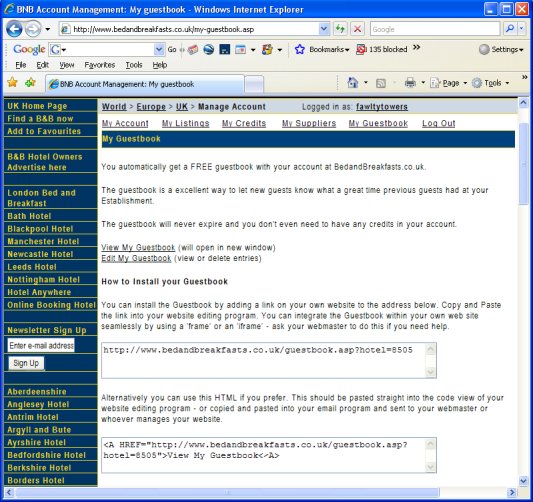
Task: Open the Online Booking Hotel sidebar link
Action: [x=52, y=305]
